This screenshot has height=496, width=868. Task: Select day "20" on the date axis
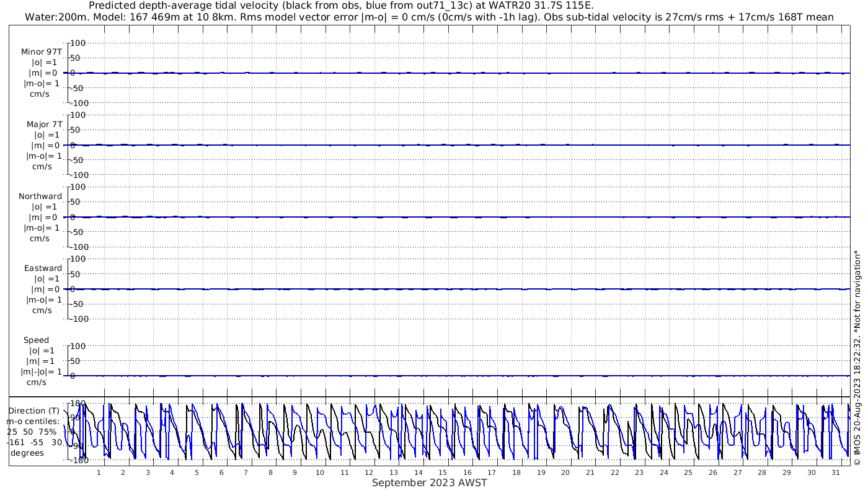[565, 472]
